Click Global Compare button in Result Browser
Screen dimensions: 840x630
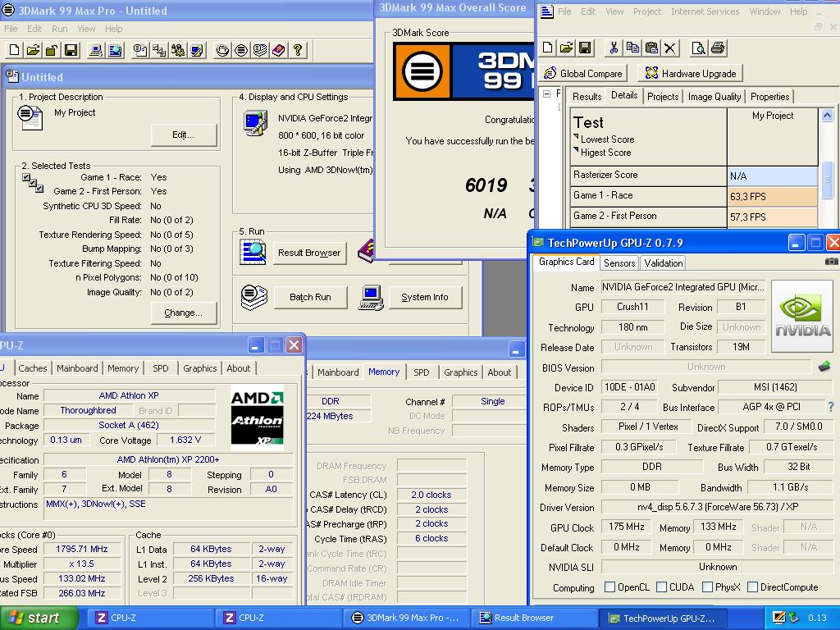point(584,73)
